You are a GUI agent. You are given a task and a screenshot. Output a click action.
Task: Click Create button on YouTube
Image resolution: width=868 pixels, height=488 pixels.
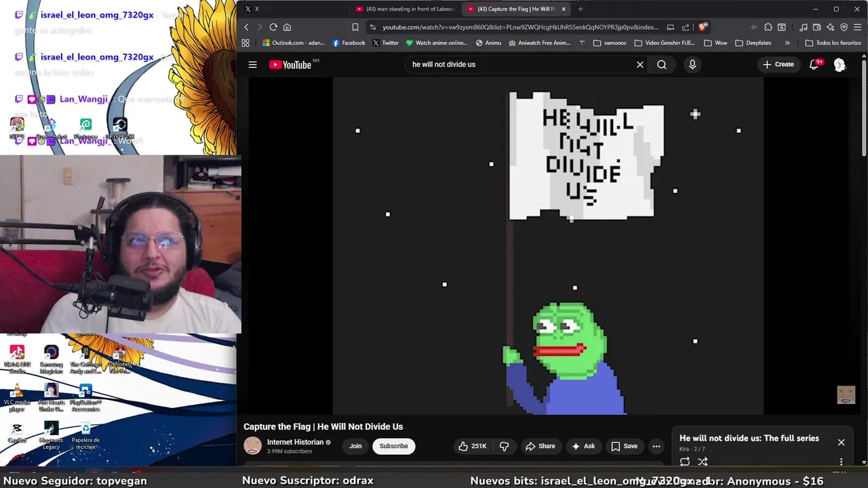pyautogui.click(x=778, y=64)
